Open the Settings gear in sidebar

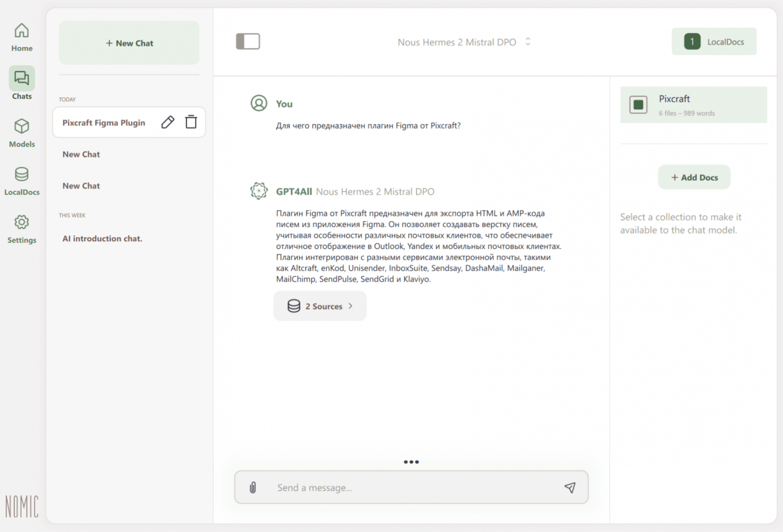22,229
